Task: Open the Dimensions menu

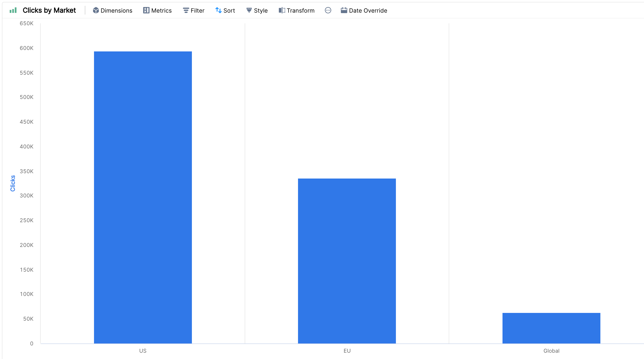Action: point(112,10)
